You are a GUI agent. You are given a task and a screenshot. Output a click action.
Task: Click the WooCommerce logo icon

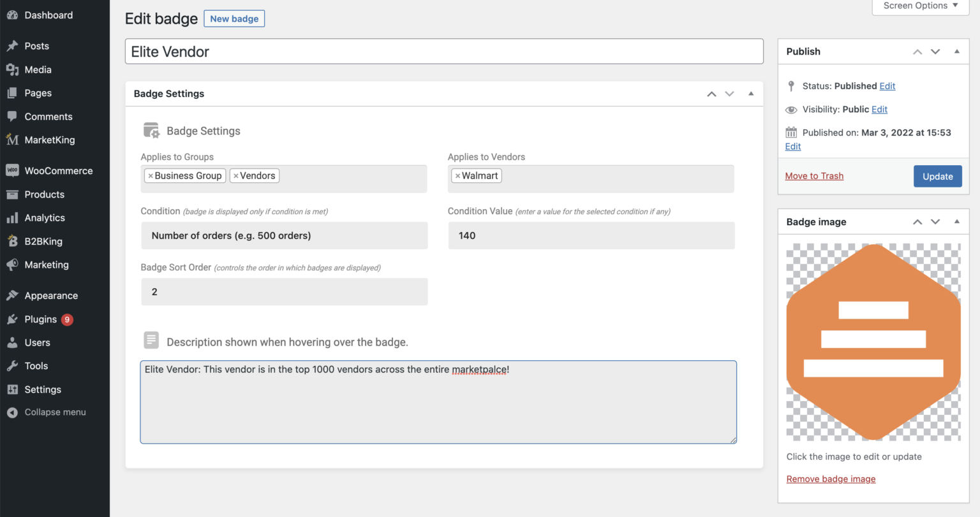click(x=12, y=171)
